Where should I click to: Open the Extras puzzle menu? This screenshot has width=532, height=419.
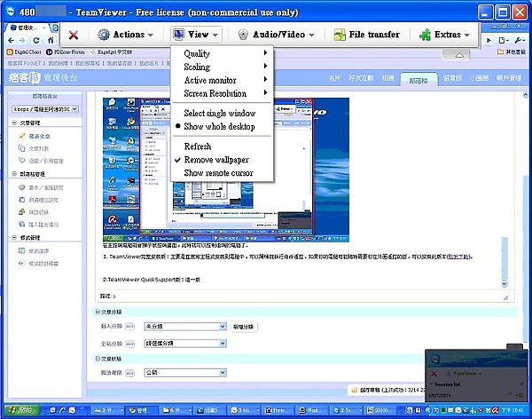tap(444, 35)
